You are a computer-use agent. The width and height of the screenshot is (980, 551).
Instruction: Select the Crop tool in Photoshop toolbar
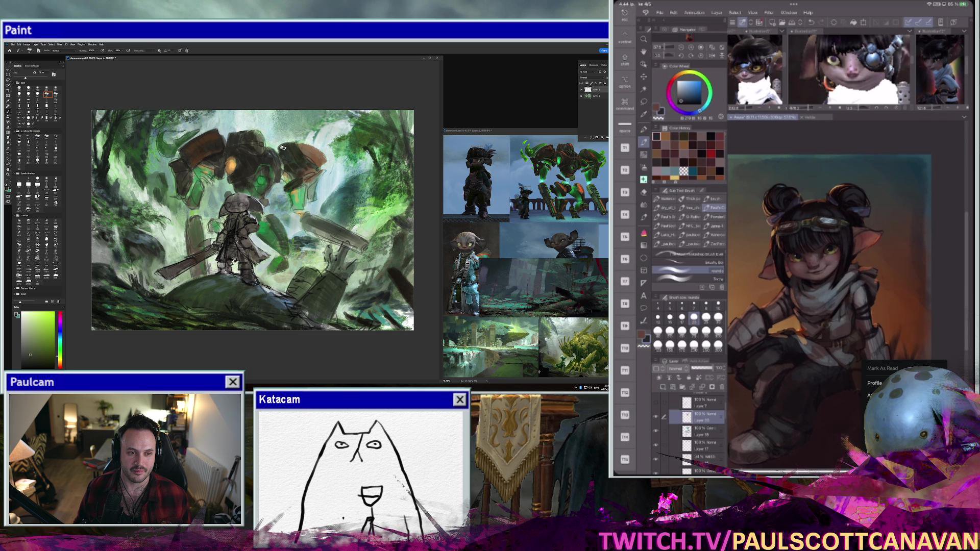[x=8, y=90]
